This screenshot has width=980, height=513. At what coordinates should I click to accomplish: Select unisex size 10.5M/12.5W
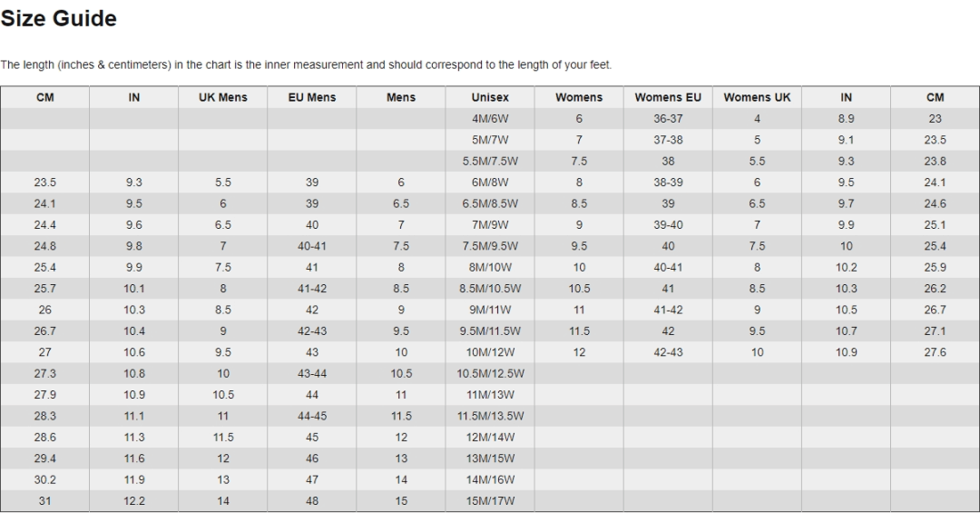coord(490,374)
